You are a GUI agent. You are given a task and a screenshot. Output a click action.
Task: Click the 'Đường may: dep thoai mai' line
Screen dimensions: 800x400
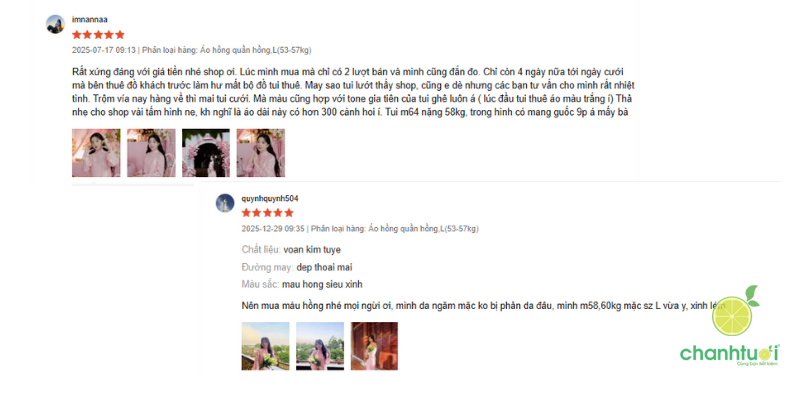coord(297,267)
